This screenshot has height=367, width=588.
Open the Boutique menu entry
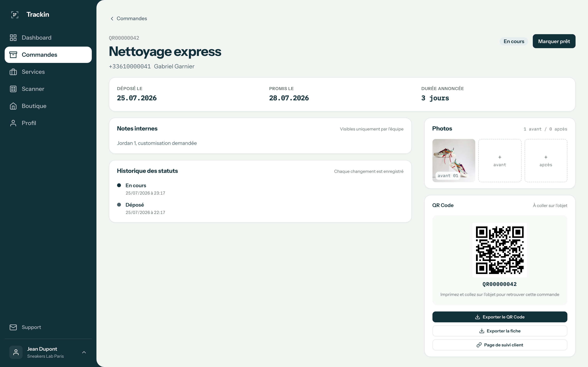[48, 106]
